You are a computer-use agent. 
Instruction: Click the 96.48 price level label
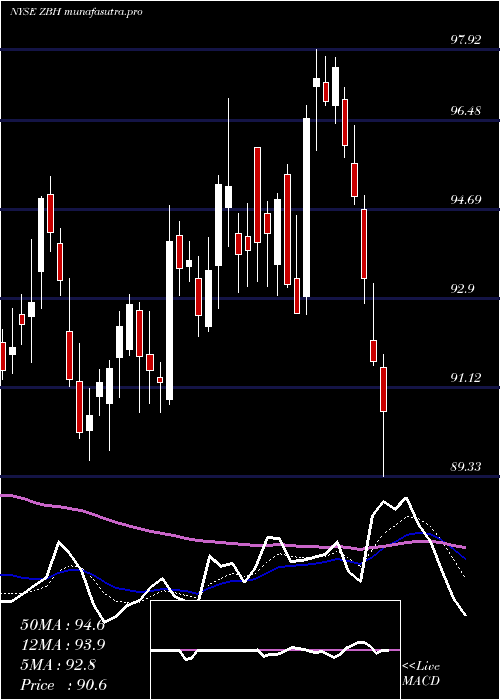(x=466, y=110)
